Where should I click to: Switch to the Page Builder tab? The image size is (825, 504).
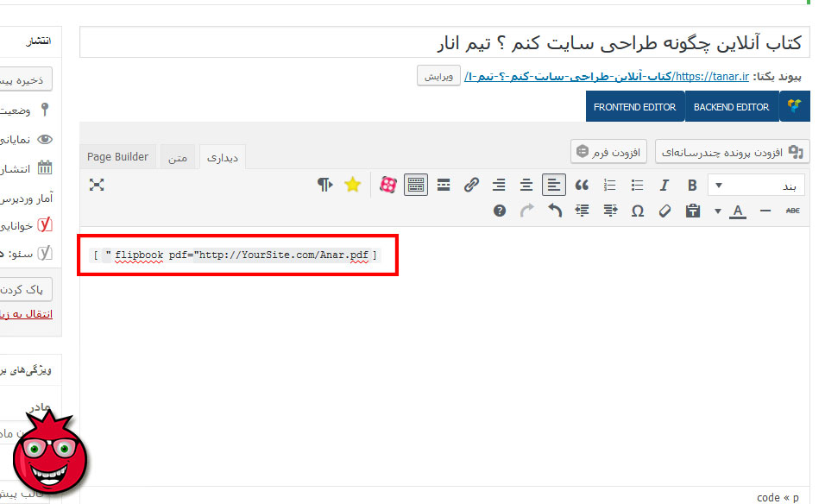pos(117,156)
